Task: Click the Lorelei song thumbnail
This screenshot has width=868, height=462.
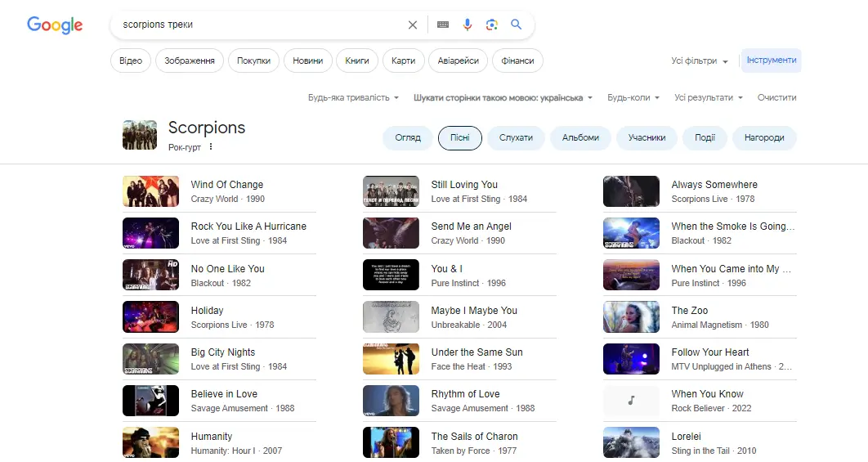Action: pos(631,442)
